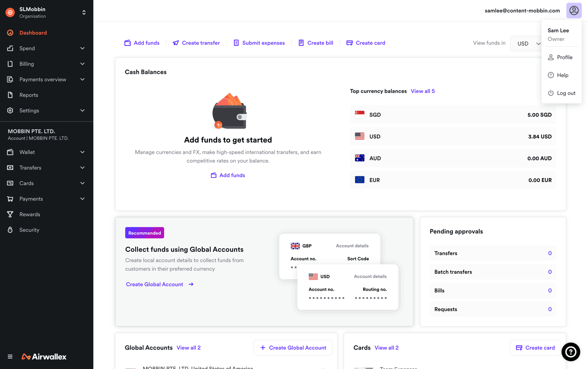Expand the Billing menu chevron

pos(82,64)
